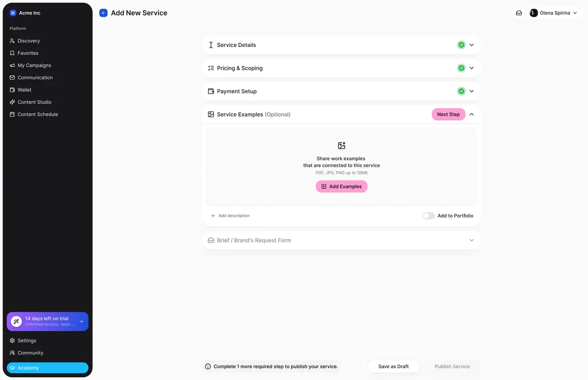The height and width of the screenshot is (380, 588).
Task: Toggle the Add to Portfolio switch
Action: (428, 216)
